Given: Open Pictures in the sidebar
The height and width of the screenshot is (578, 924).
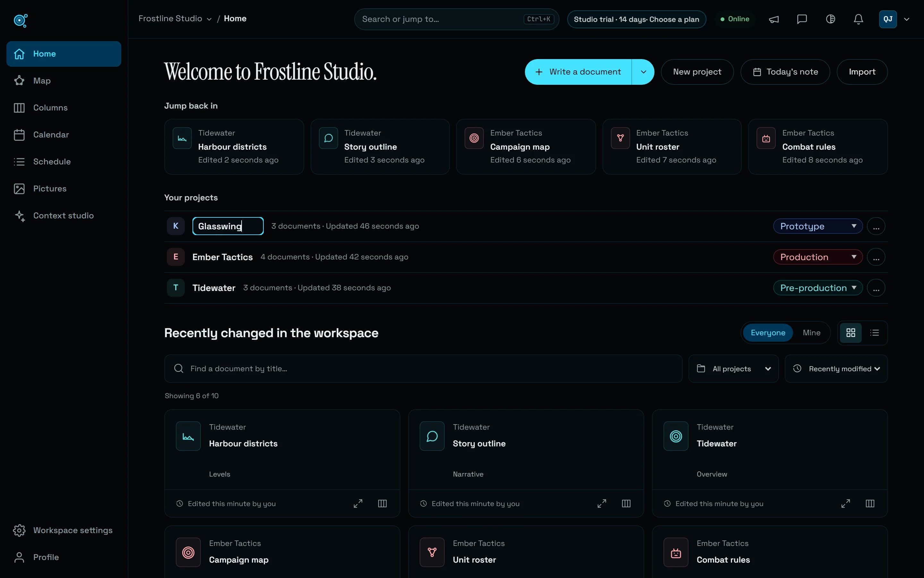Looking at the screenshot, I should pyautogui.click(x=64, y=188).
